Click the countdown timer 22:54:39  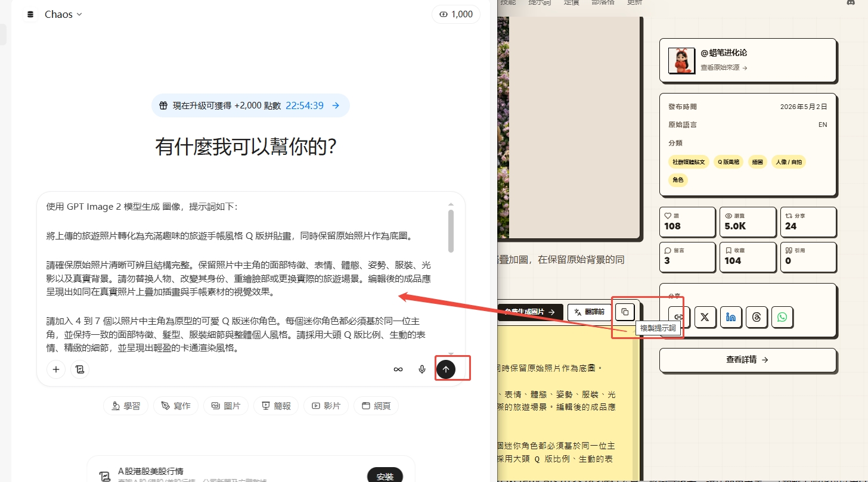[x=305, y=105]
